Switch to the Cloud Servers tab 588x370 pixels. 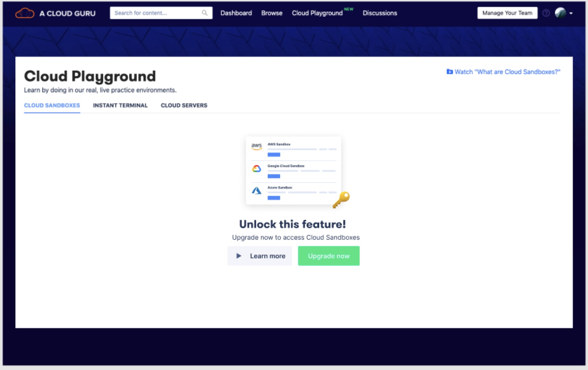[184, 106]
